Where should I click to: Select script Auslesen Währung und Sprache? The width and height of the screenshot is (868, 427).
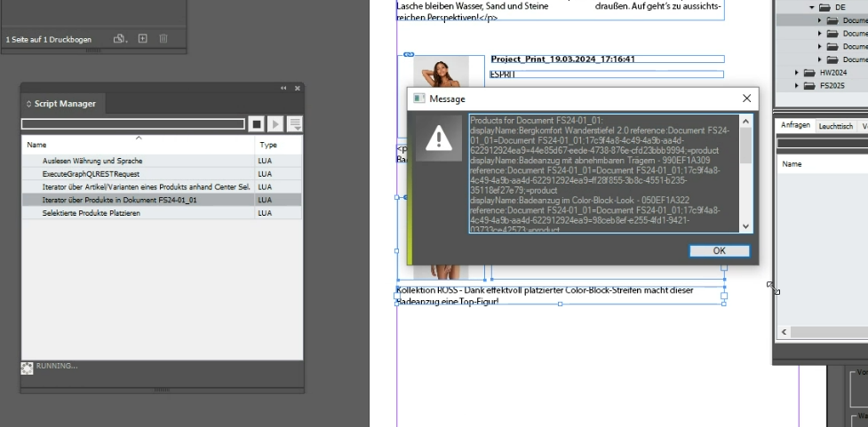(x=162, y=161)
